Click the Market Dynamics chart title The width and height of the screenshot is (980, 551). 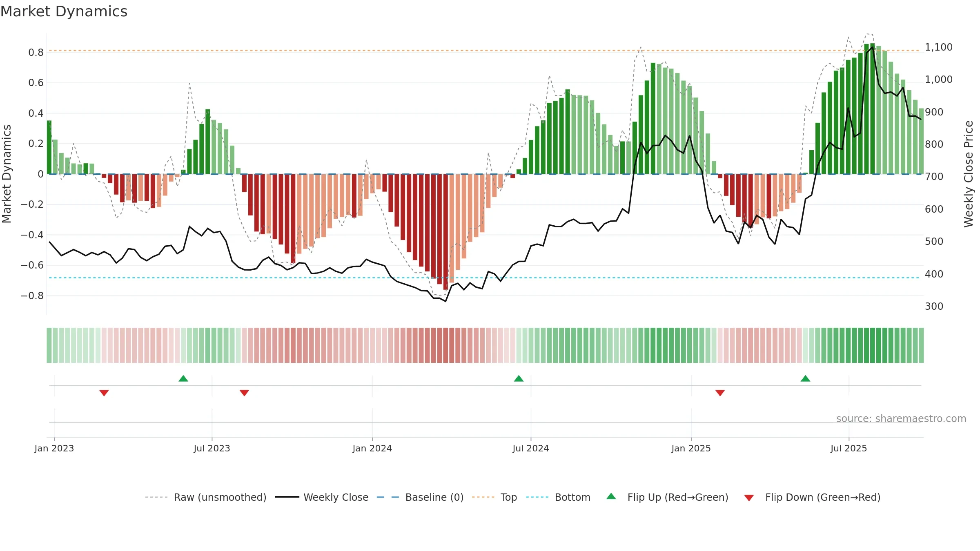coord(64,11)
